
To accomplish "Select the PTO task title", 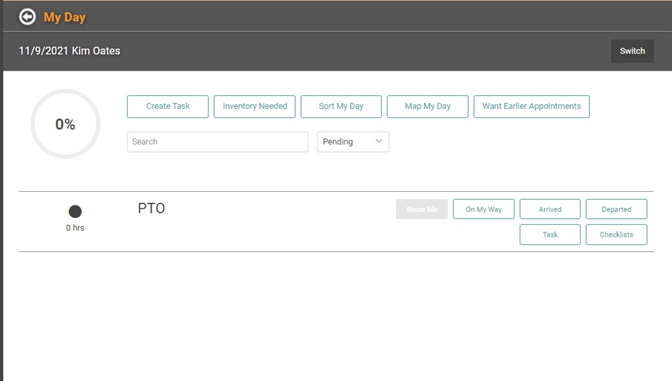I will 151,208.
